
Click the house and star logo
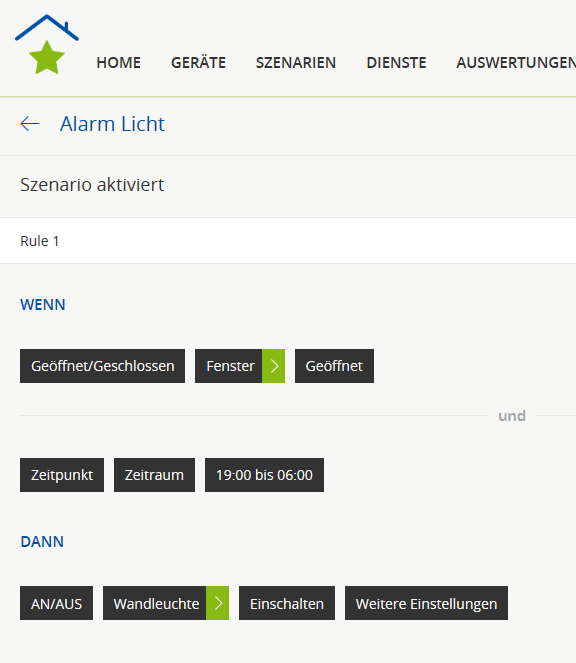tap(47, 44)
